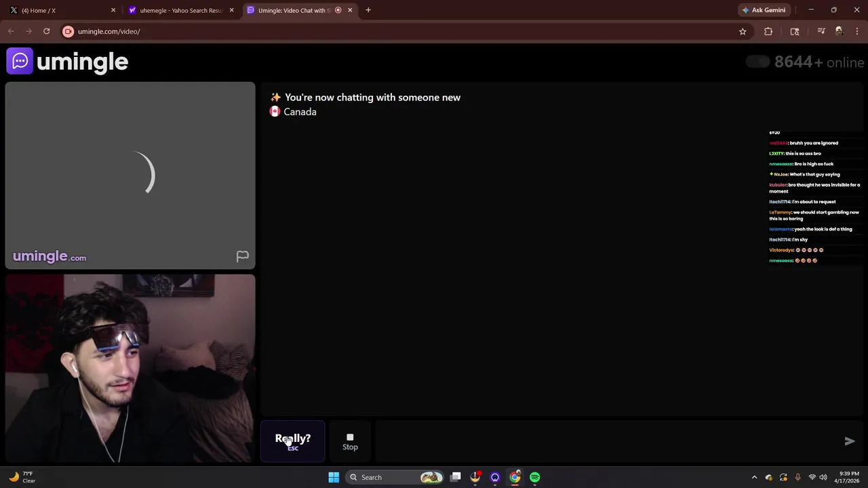
Task: Click the browser forward arrow
Action: (x=28, y=31)
